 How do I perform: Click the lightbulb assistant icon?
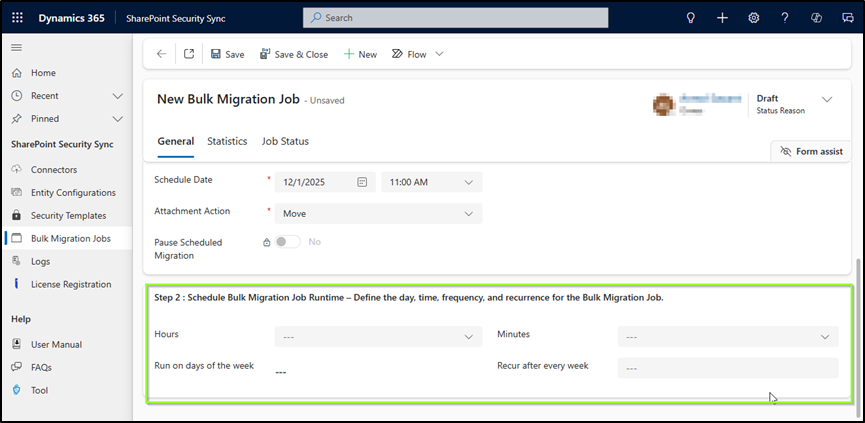point(689,18)
